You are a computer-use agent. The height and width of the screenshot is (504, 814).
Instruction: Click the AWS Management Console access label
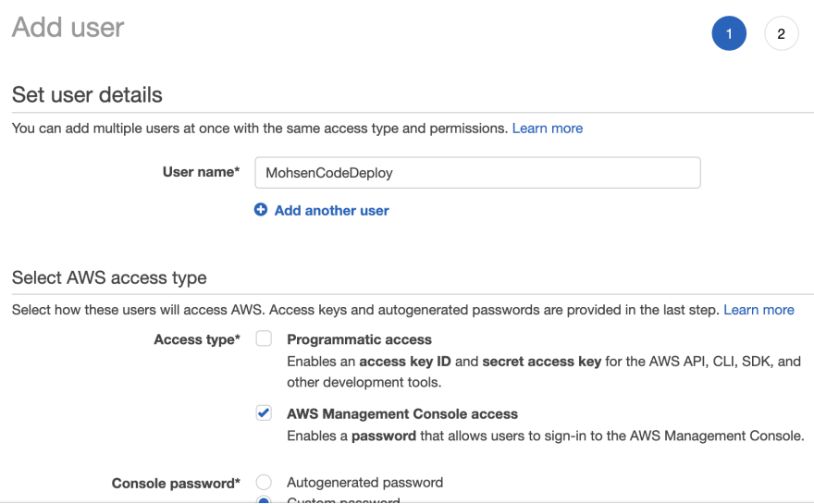tap(402, 413)
